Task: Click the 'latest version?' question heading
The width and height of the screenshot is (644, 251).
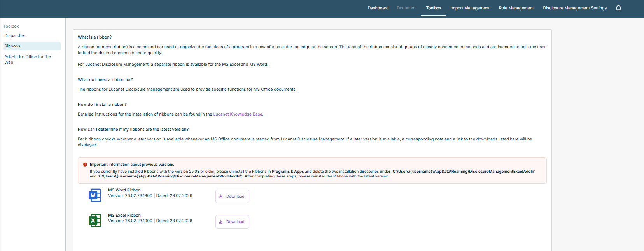Action: click(x=133, y=130)
